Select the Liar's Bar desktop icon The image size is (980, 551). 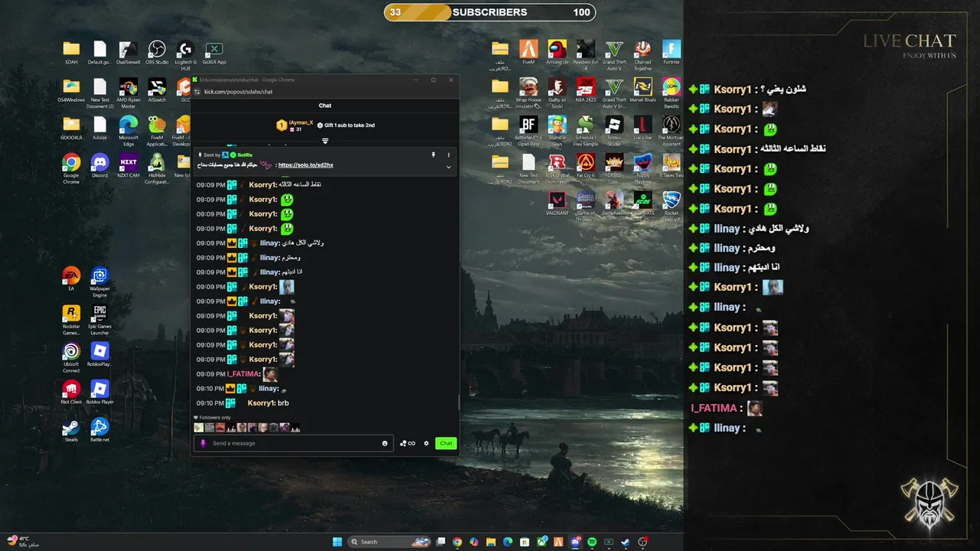643,129
